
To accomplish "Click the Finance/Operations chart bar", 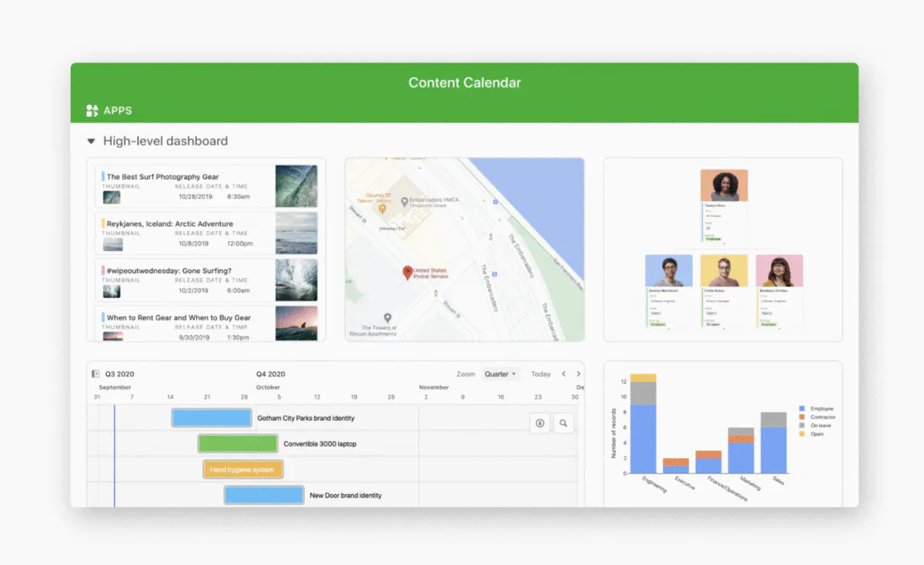I will click(708, 462).
